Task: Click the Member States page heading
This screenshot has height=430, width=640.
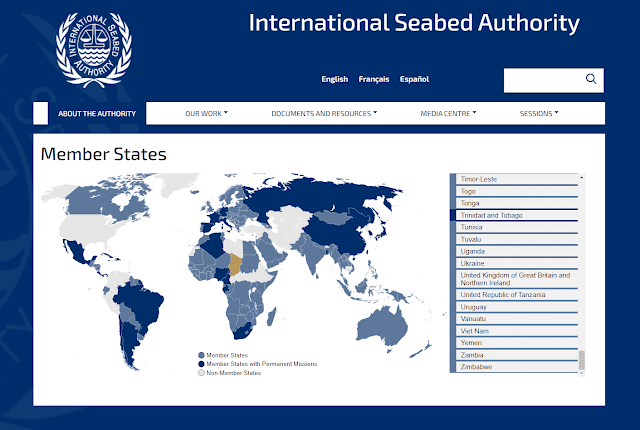Action: (104, 154)
